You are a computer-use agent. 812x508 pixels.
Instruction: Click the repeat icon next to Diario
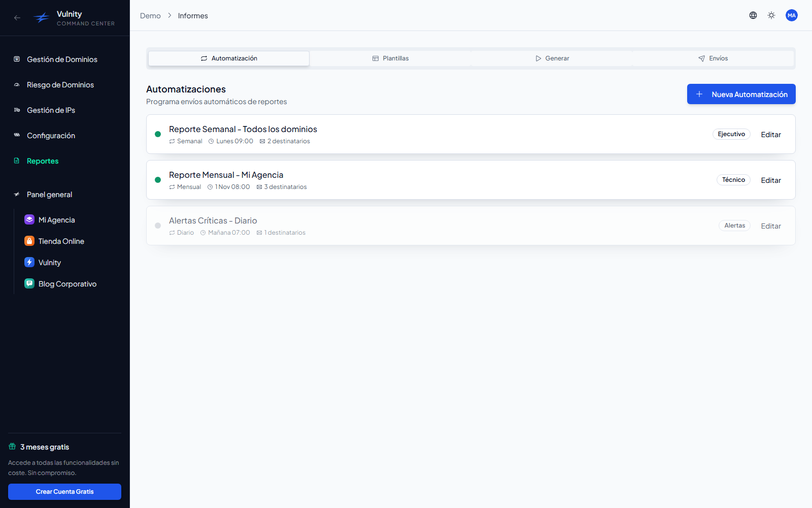click(x=172, y=233)
